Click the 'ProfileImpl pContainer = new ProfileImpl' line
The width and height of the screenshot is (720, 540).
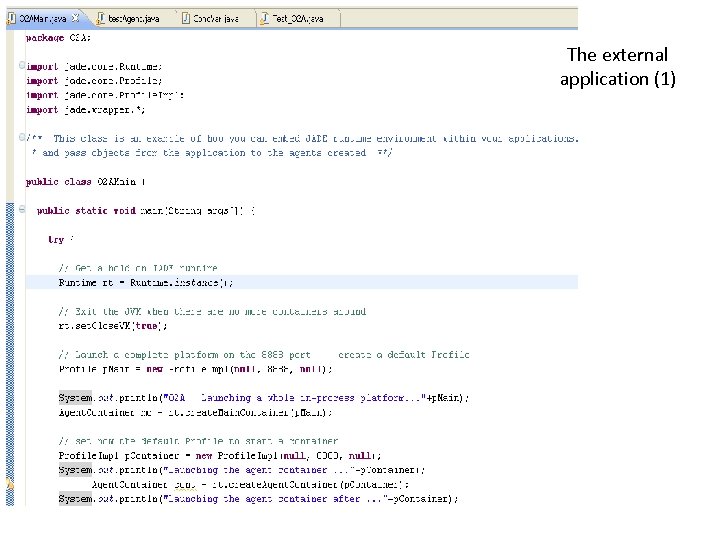[x=220, y=456]
